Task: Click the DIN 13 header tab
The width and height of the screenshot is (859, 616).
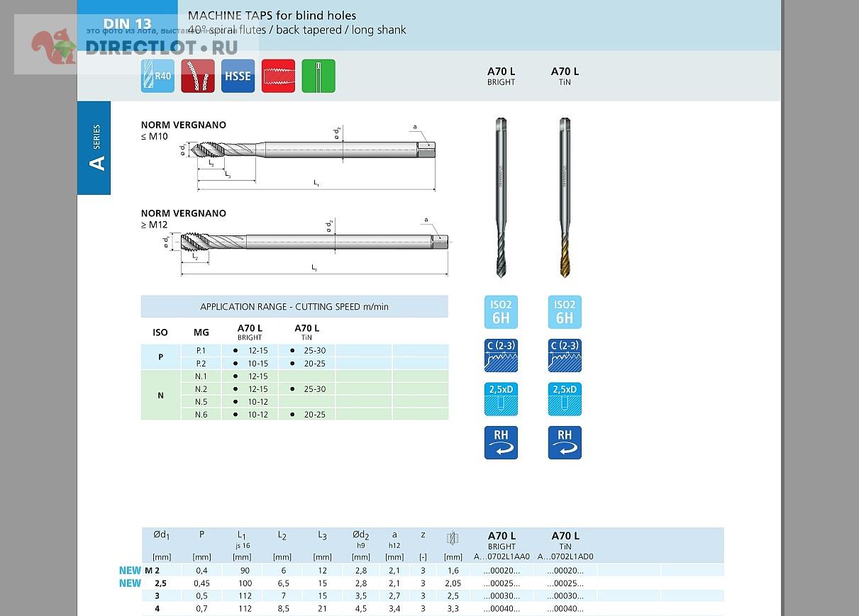Action: [128, 23]
